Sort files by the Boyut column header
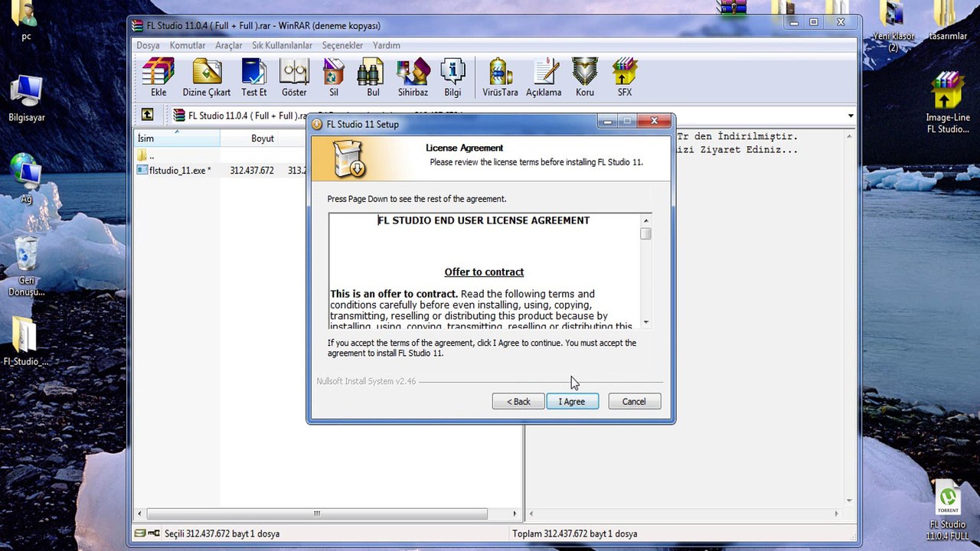 pyautogui.click(x=263, y=139)
